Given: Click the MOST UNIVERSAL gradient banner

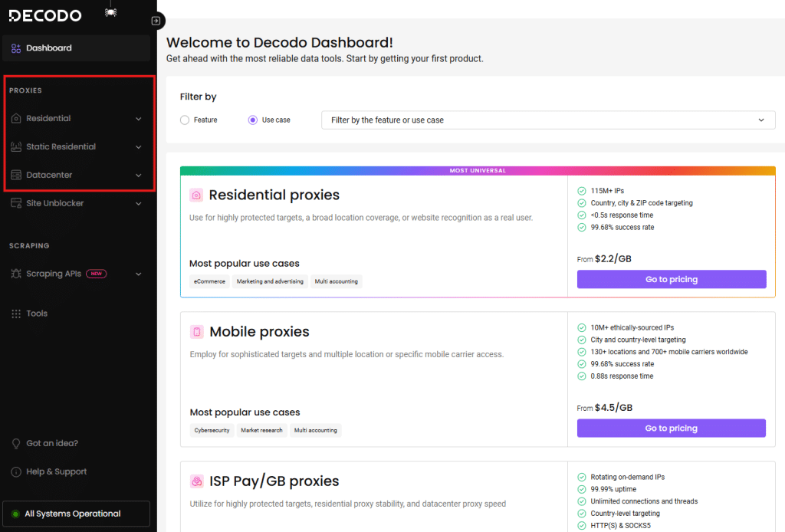Looking at the screenshot, I should (x=478, y=171).
